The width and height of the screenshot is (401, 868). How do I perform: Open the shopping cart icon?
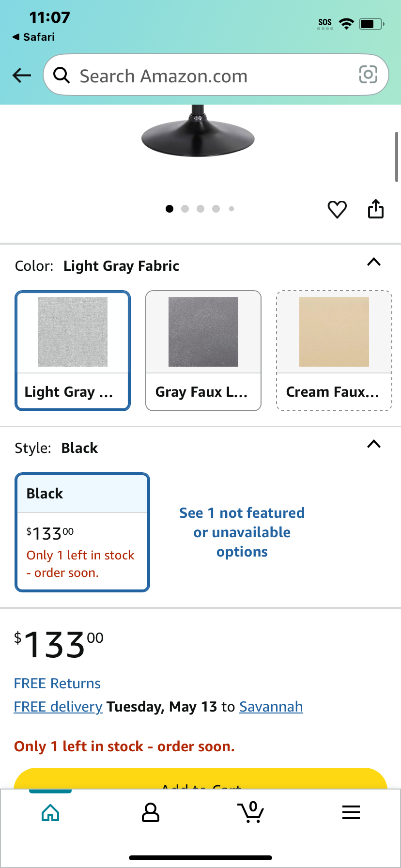coord(251,812)
